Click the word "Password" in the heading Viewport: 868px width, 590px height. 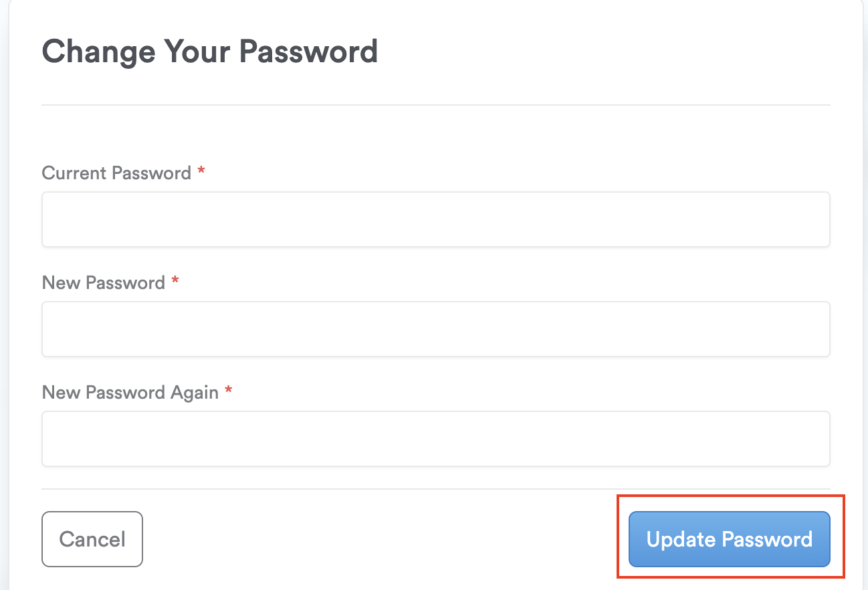click(308, 52)
